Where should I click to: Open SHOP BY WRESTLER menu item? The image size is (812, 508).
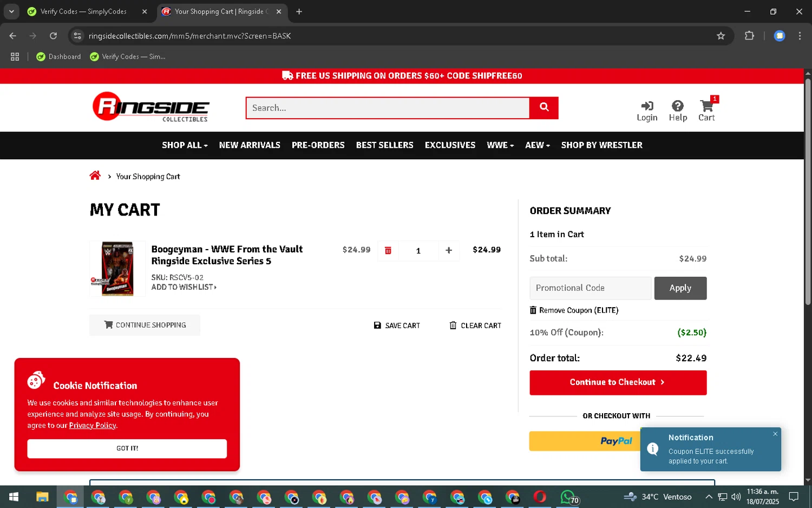click(601, 145)
